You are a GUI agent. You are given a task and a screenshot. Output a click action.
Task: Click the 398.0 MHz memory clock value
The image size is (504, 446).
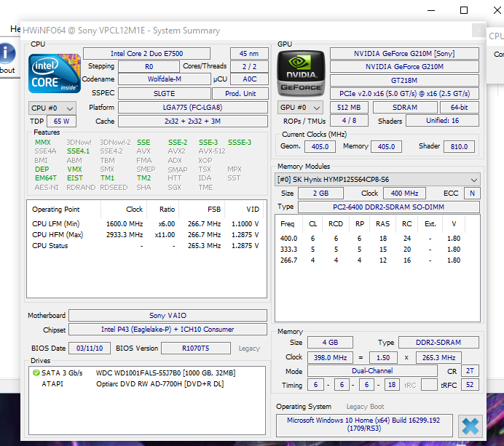(330, 357)
